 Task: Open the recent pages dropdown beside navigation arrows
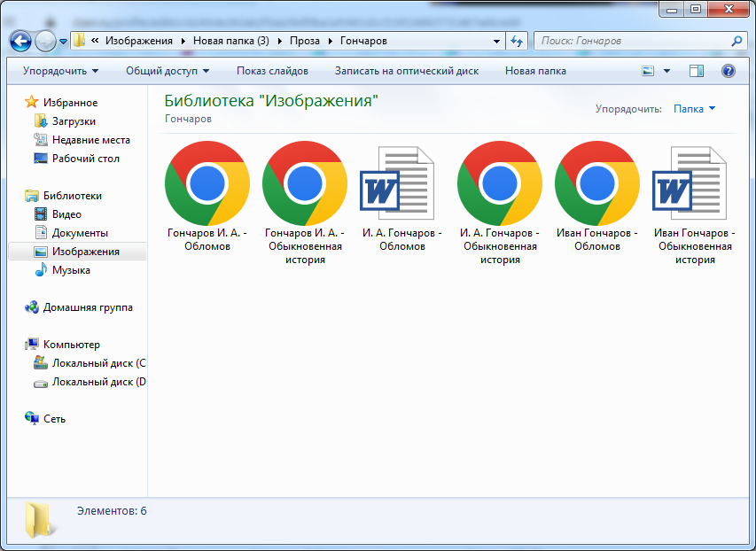[63, 42]
